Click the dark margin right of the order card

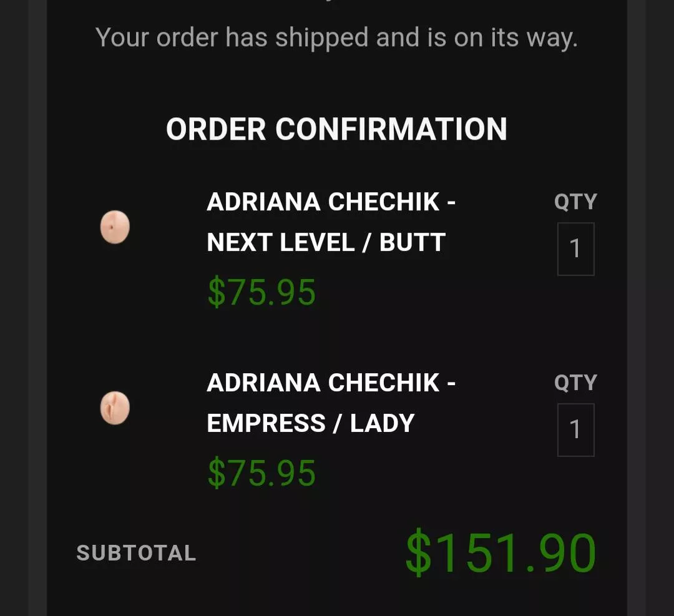click(x=650, y=312)
